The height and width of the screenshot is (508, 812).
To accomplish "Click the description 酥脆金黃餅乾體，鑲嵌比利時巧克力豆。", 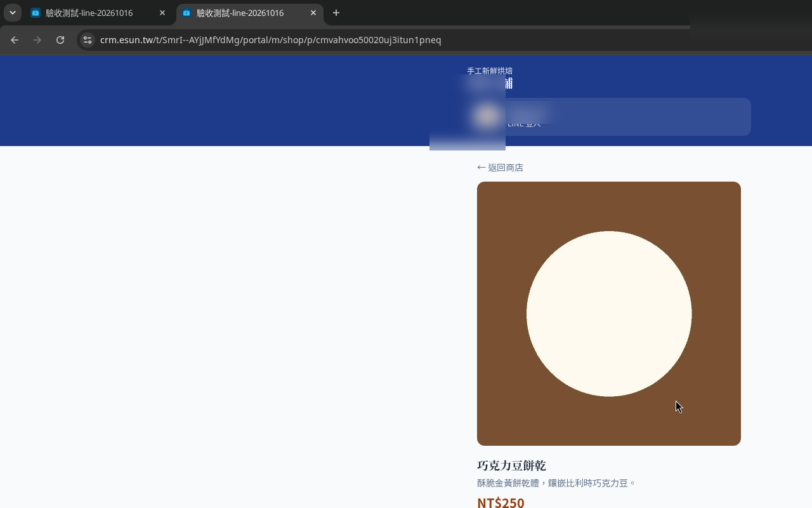I will point(556,483).
